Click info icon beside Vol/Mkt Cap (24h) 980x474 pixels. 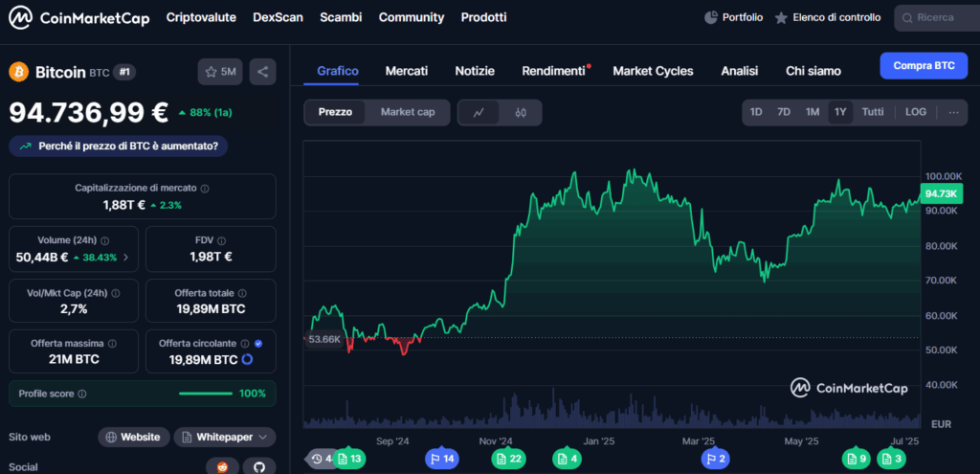tap(115, 293)
